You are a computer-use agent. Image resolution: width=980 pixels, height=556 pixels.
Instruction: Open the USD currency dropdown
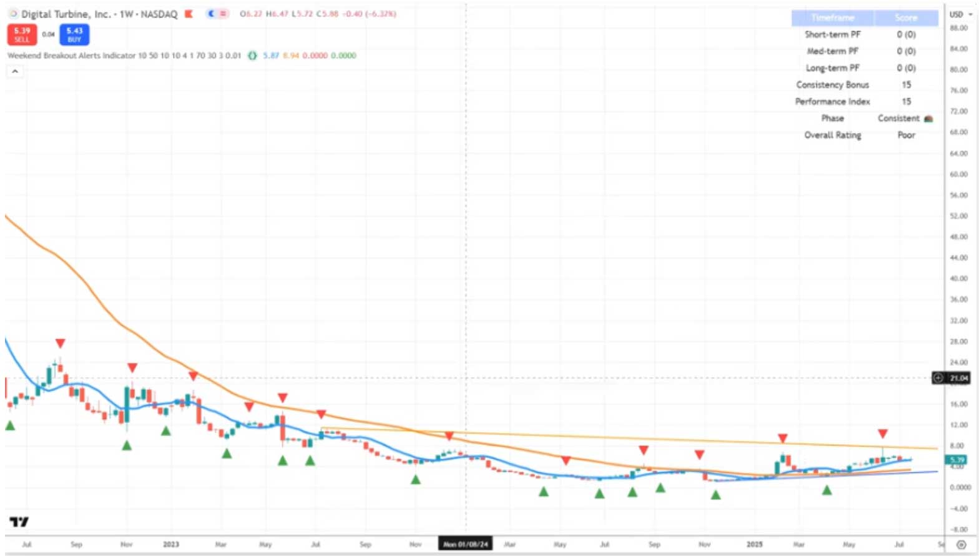961,14
